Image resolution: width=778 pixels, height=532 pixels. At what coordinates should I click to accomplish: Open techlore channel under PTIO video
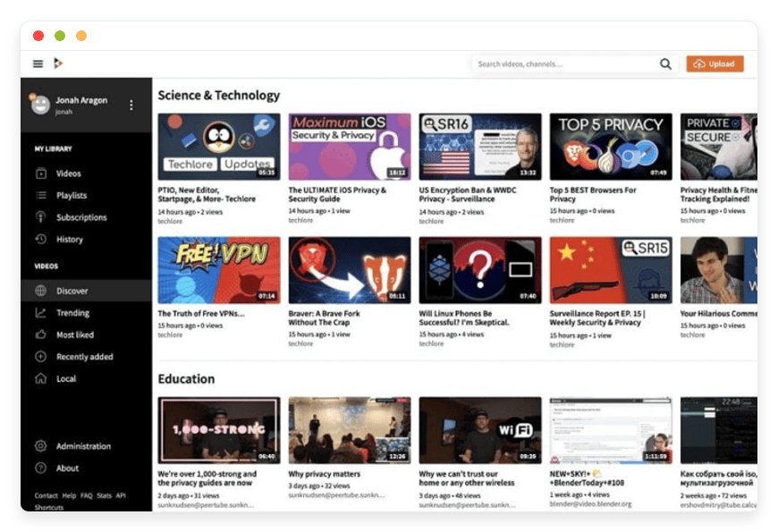[170, 221]
